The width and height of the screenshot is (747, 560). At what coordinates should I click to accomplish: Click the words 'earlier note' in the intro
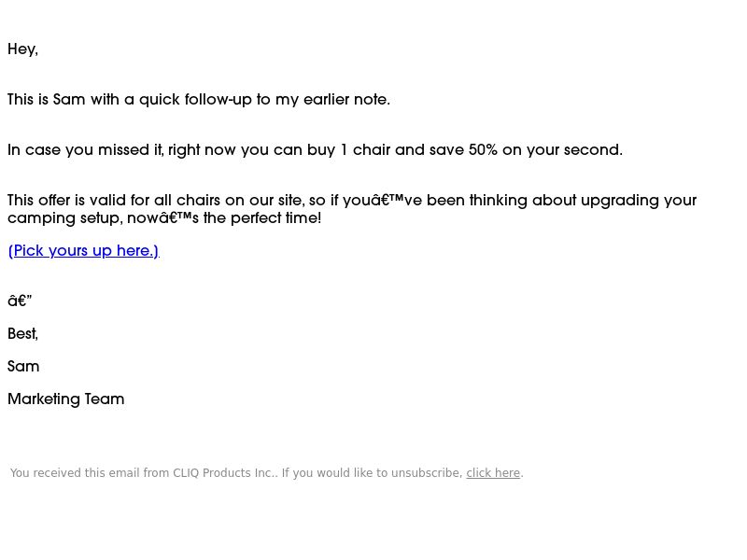point(346,100)
